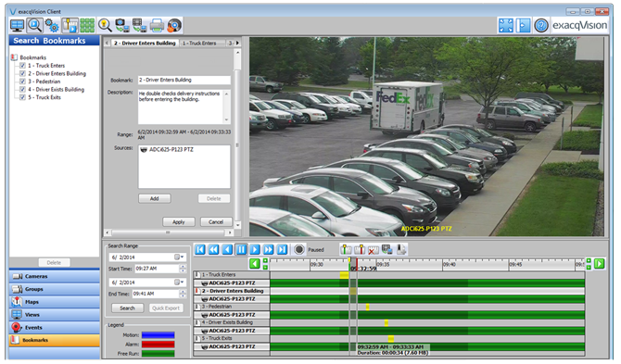Screen dimensions: 621x364
Task: Switch to the 1 - Truck Enters tab
Action: click(x=199, y=44)
